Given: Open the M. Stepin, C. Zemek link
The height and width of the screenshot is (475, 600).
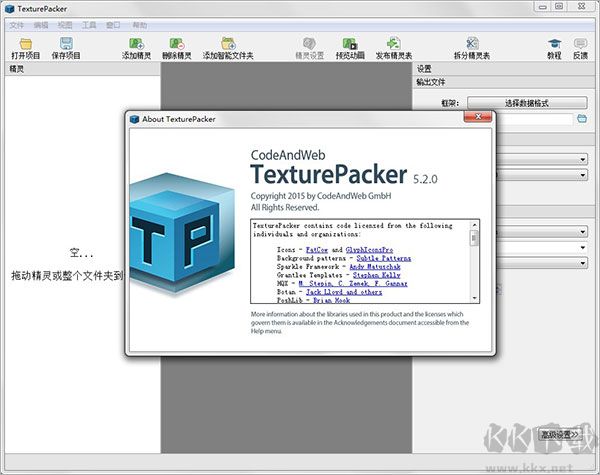Looking at the screenshot, I should pos(353,284).
